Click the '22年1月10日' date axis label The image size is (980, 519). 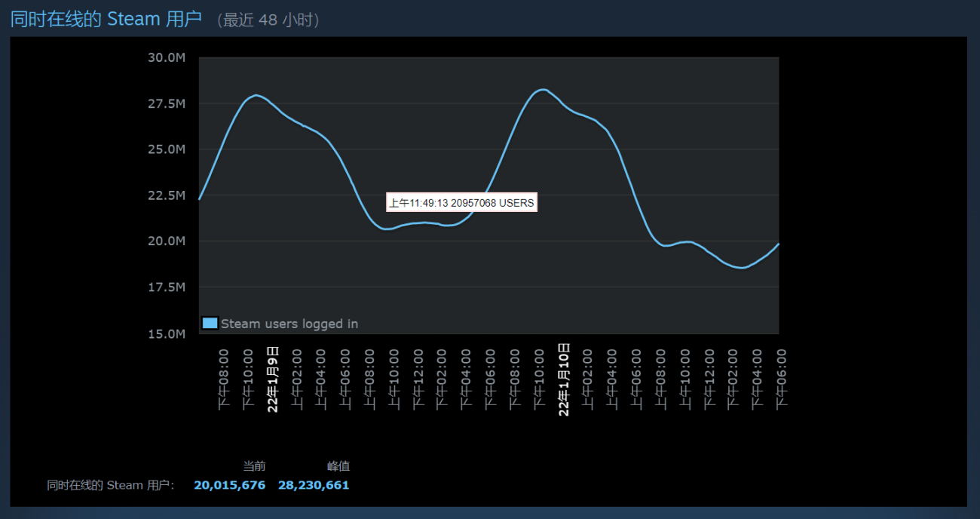click(563, 379)
